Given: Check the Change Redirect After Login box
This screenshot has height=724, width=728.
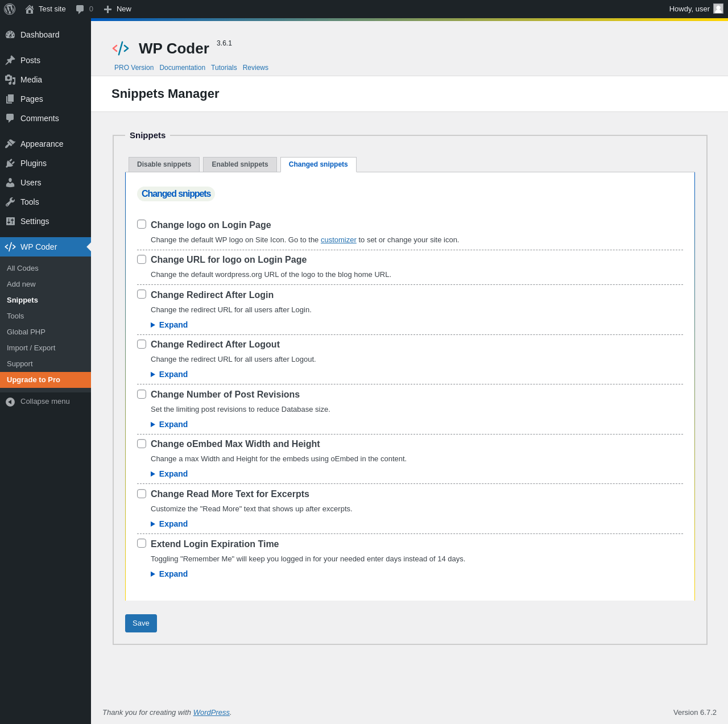Looking at the screenshot, I should [x=142, y=294].
